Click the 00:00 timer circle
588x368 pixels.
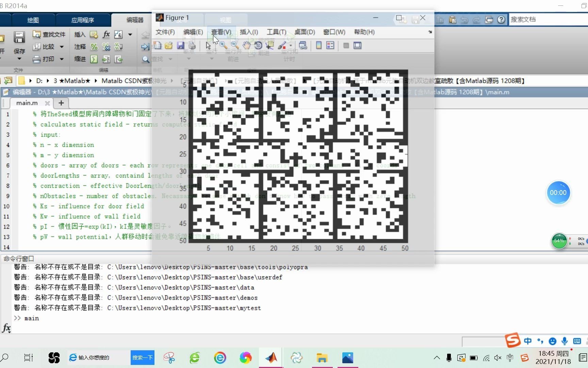(558, 193)
